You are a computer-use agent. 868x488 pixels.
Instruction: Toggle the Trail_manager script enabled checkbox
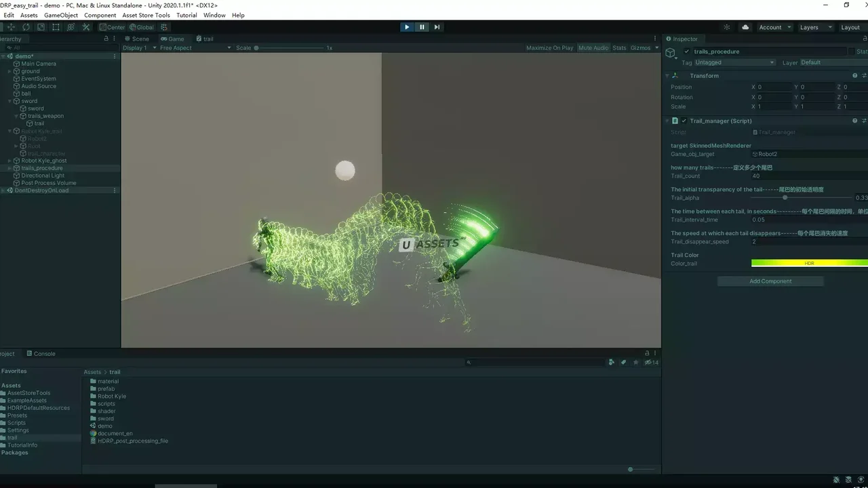684,121
